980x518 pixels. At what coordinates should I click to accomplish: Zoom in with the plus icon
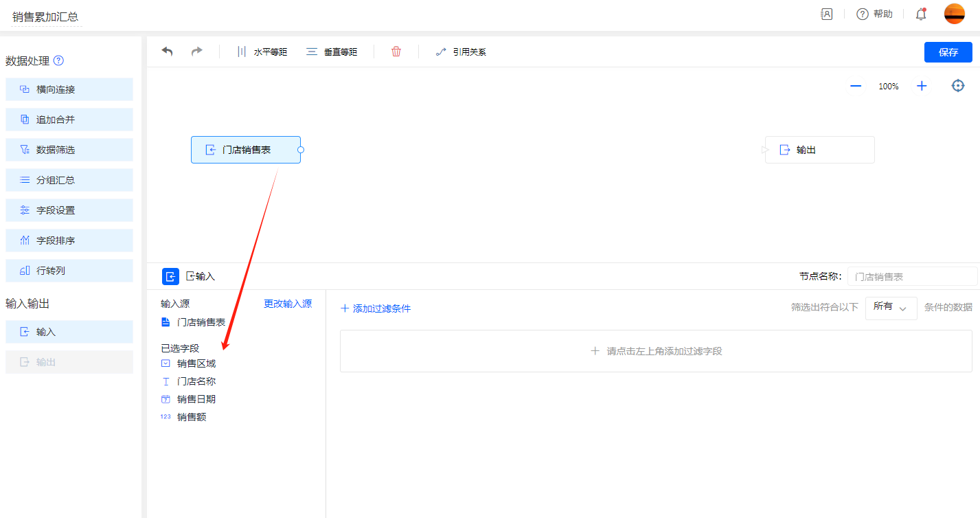922,86
